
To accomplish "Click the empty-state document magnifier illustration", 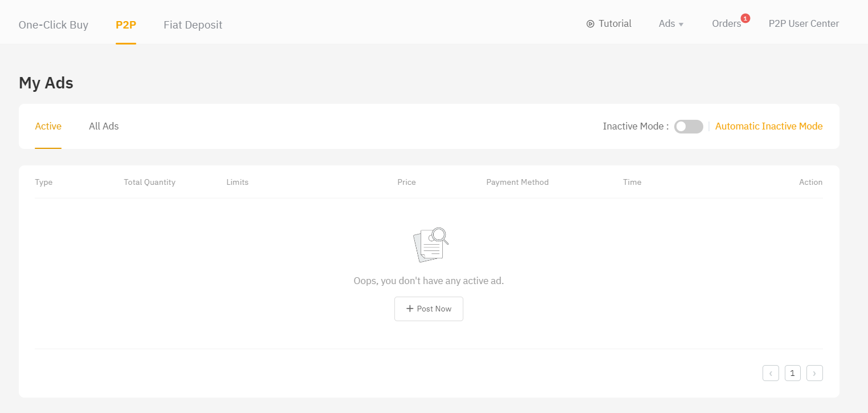I will [431, 245].
